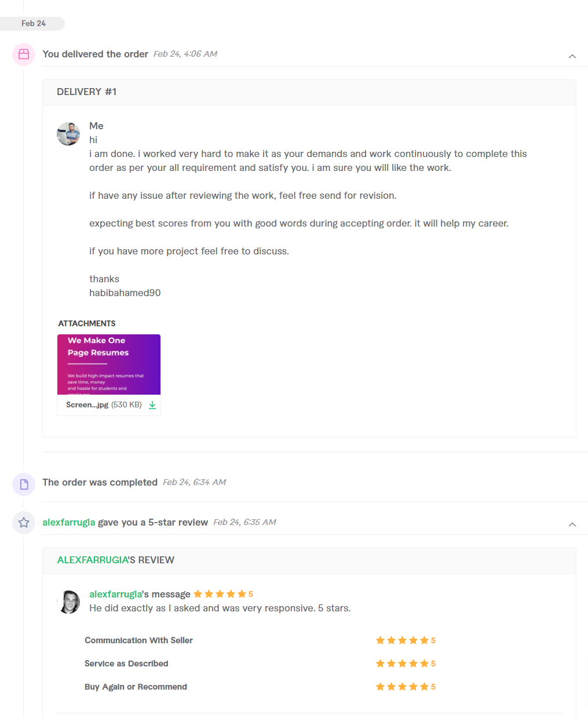
Task: Click the seller profile avatar in delivery
Action: coord(68,134)
